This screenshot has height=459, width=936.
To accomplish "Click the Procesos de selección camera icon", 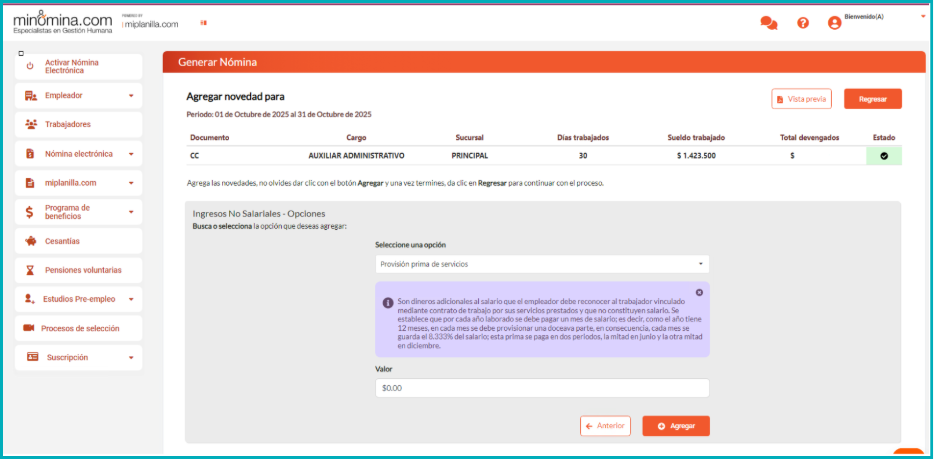I will [29, 328].
